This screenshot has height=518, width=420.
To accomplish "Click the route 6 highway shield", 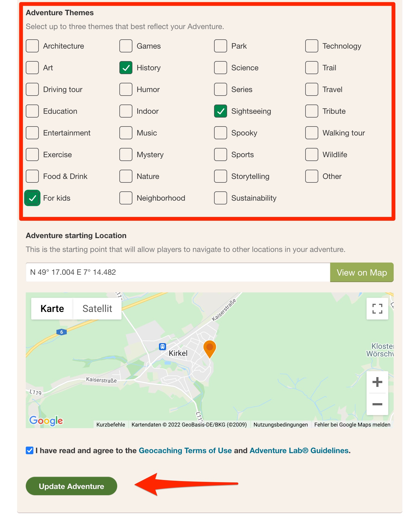I will tap(62, 332).
